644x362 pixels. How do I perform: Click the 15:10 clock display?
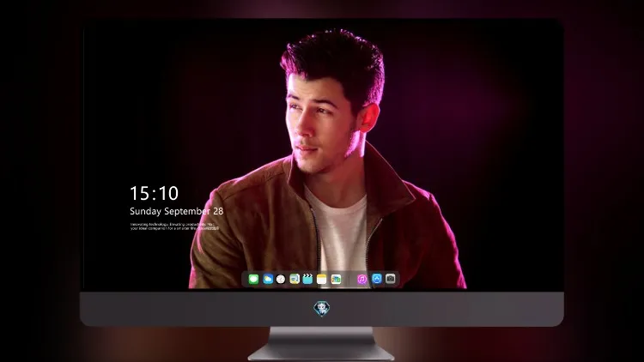154,193
